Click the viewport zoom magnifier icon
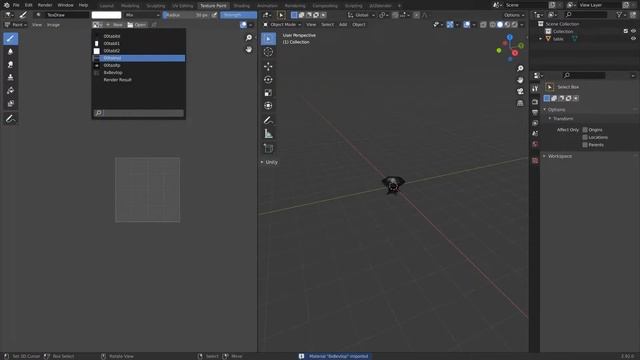Image resolution: width=640 pixels, height=360 pixels. 520,68
